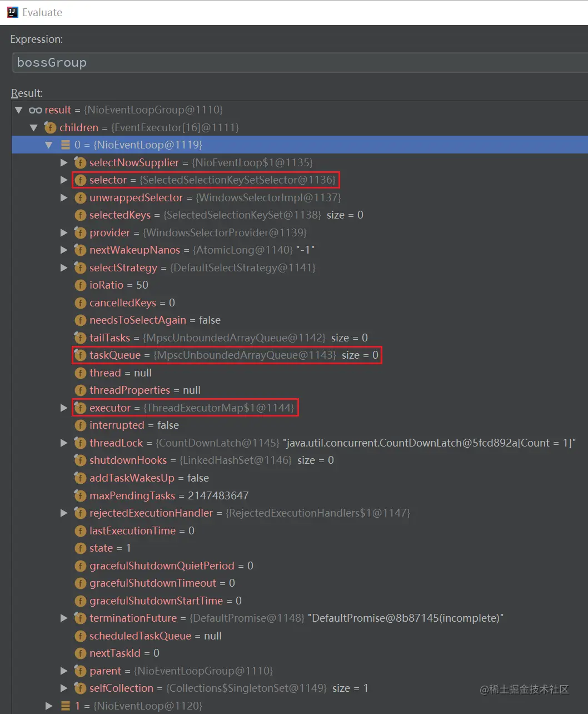Click the field icon beside unwrappedSelector
This screenshot has width=588, height=714.
click(x=81, y=198)
